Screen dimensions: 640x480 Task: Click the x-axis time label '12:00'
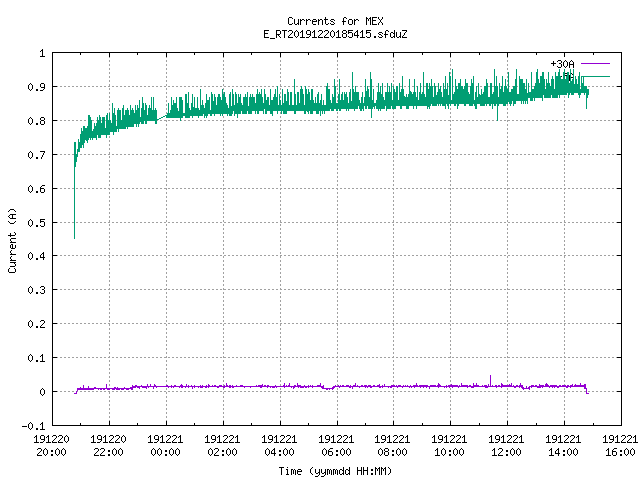(506, 452)
